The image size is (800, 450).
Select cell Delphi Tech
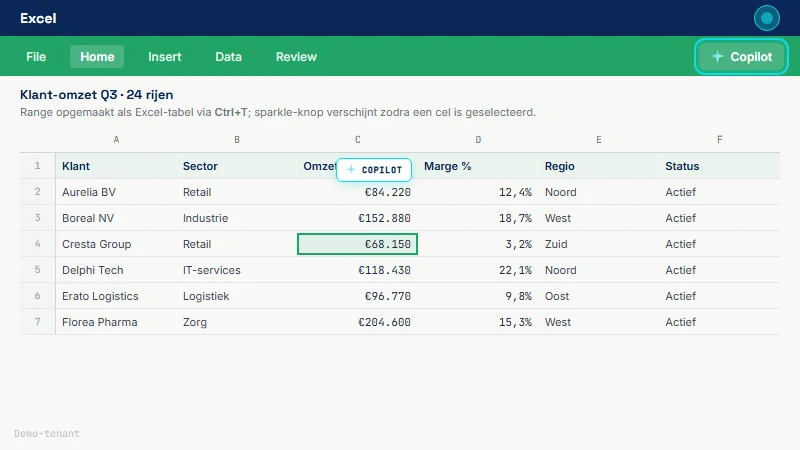(x=116, y=270)
